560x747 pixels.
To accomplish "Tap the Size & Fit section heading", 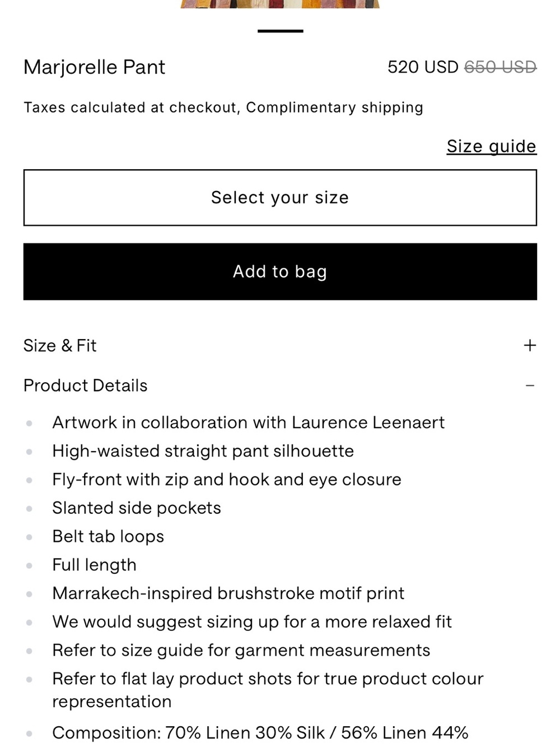I will point(60,345).
